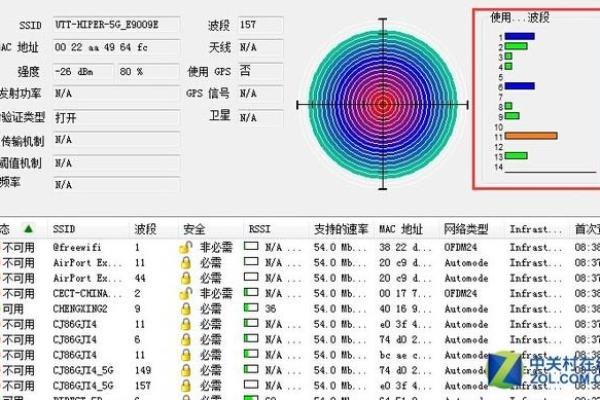Click the RSSI value 36 for CHENGXING2
This screenshot has height=400, width=600.
(270, 309)
